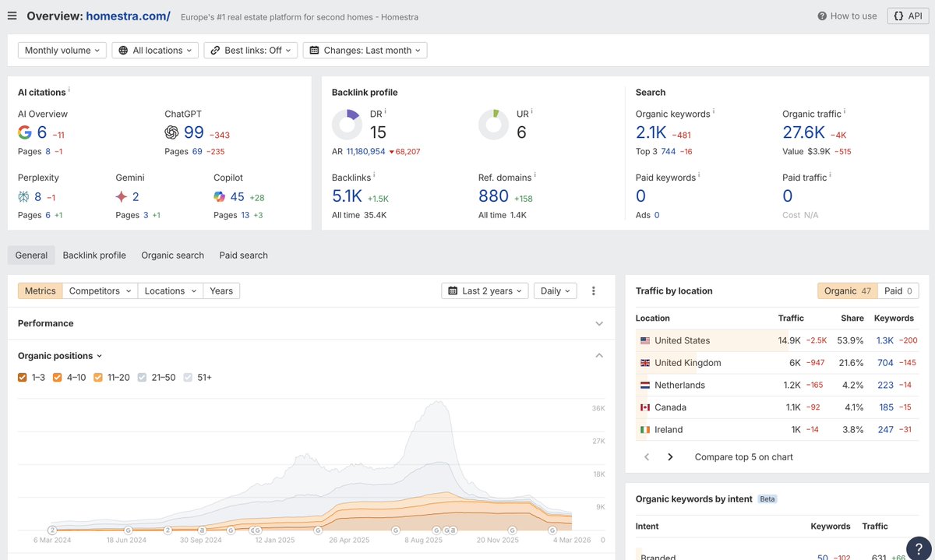The width and height of the screenshot is (935, 560).
Task: Open the Backlinks value 5.1K
Action: 347,196
